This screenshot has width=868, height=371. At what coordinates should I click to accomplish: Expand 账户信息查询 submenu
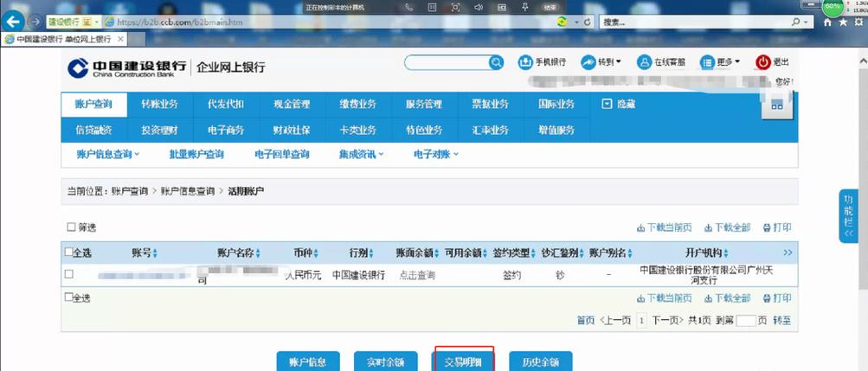pos(108,155)
